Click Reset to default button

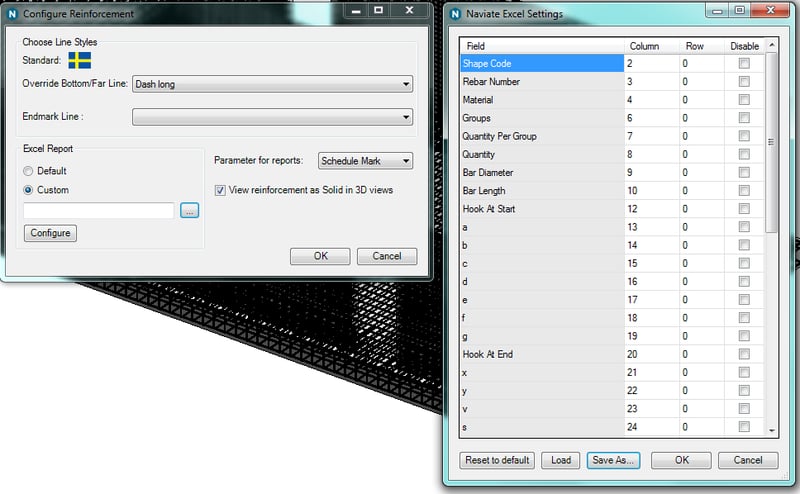pos(497,460)
